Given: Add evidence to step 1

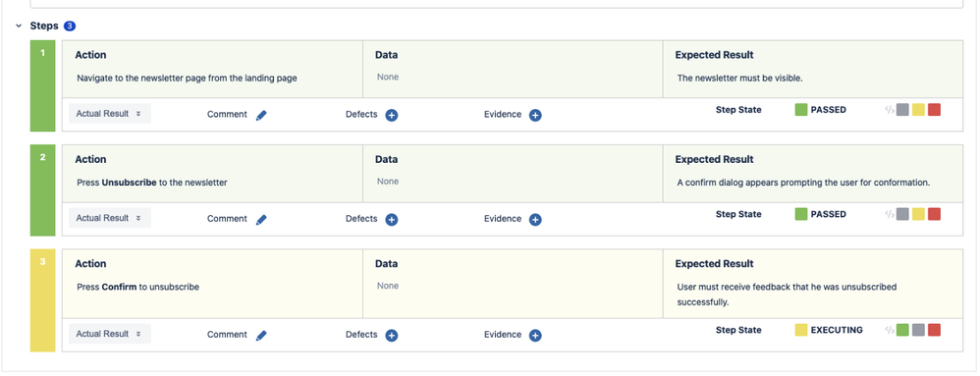Looking at the screenshot, I should pyautogui.click(x=535, y=115).
